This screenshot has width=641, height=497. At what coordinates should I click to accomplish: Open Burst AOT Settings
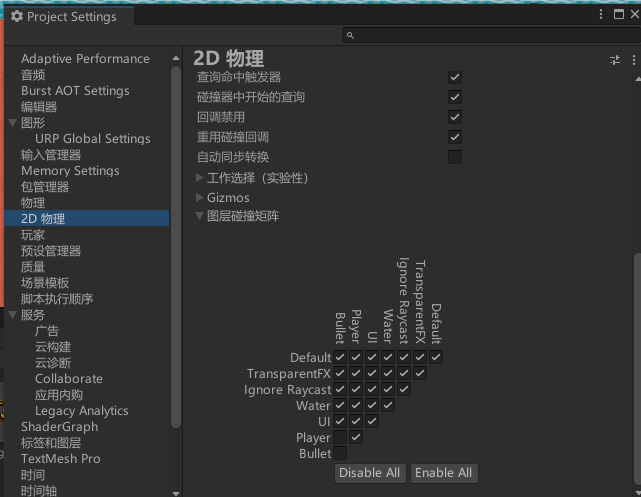coord(75,91)
